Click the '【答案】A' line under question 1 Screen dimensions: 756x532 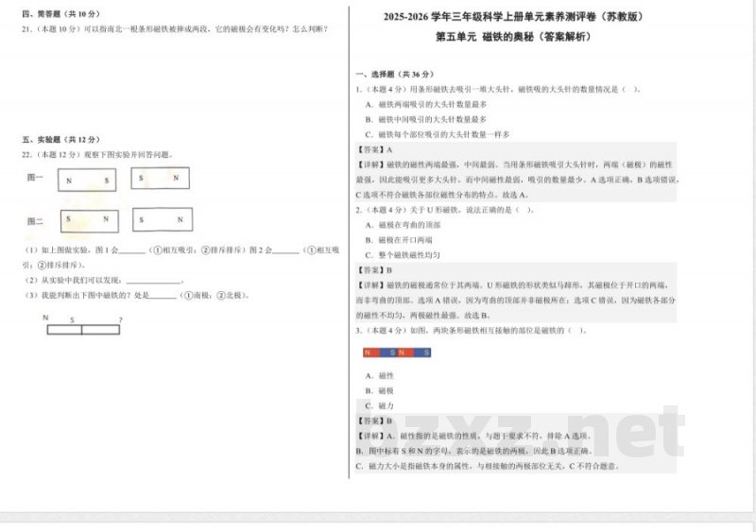tap(374, 150)
